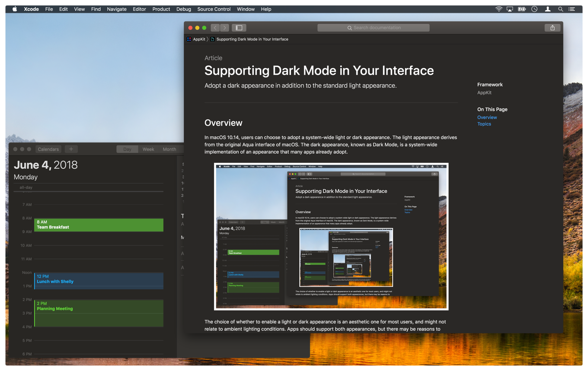Screen dimensions: 588x371
Task: Click the user account icon
Action: click(548, 9)
